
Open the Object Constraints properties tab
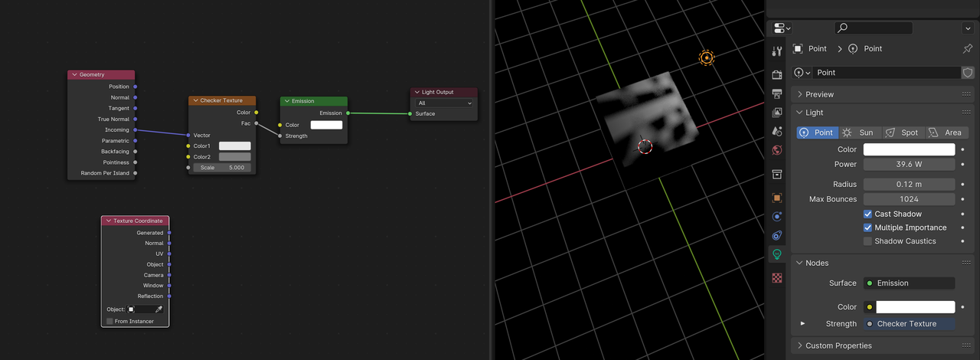(777, 235)
